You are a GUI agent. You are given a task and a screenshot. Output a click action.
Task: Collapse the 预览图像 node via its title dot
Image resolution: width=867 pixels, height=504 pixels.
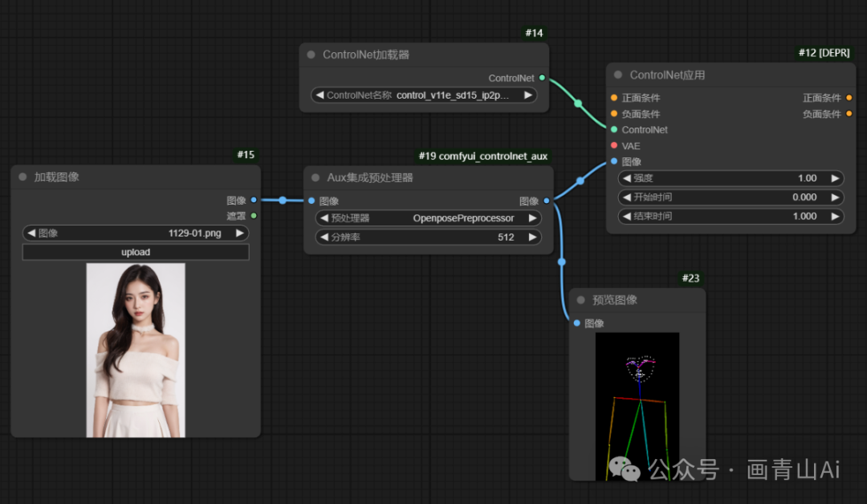click(580, 300)
